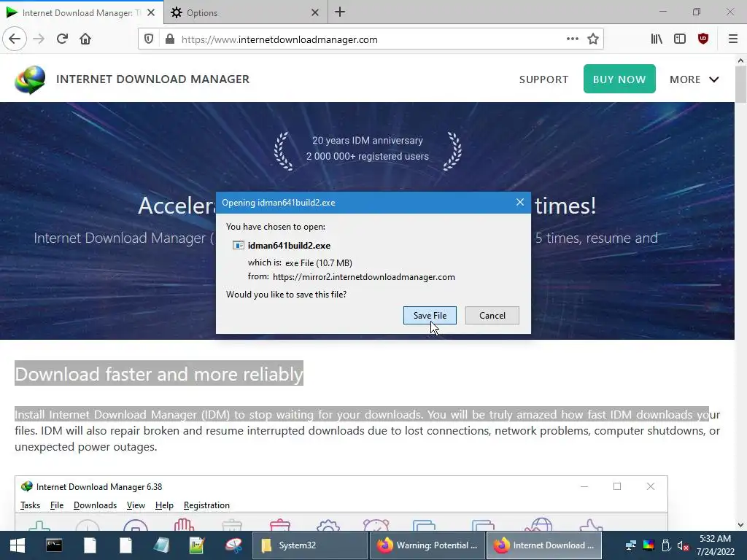Viewport: 747px width, 560px height.
Task: Open Command Prompt from taskbar
Action: pos(54,545)
